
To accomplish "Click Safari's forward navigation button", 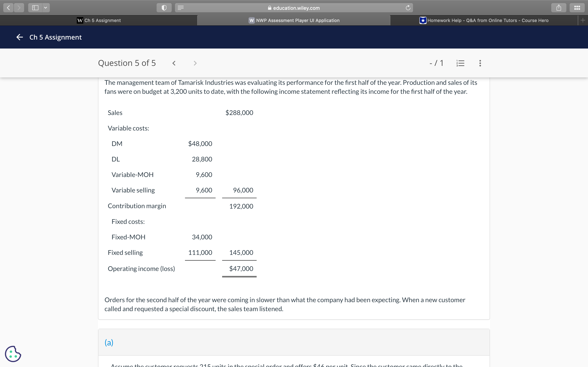I will click(19, 8).
